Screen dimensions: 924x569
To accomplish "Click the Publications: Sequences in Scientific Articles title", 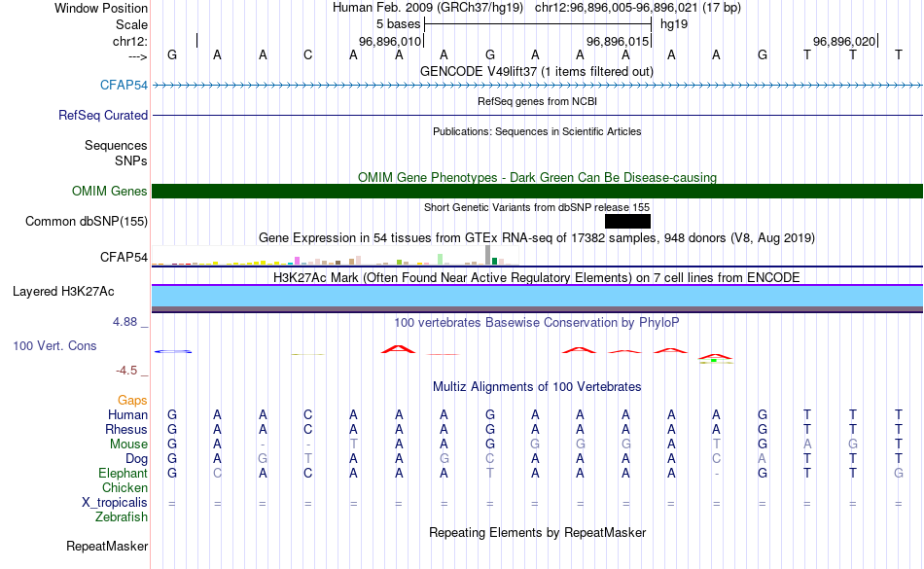I will [x=537, y=131].
